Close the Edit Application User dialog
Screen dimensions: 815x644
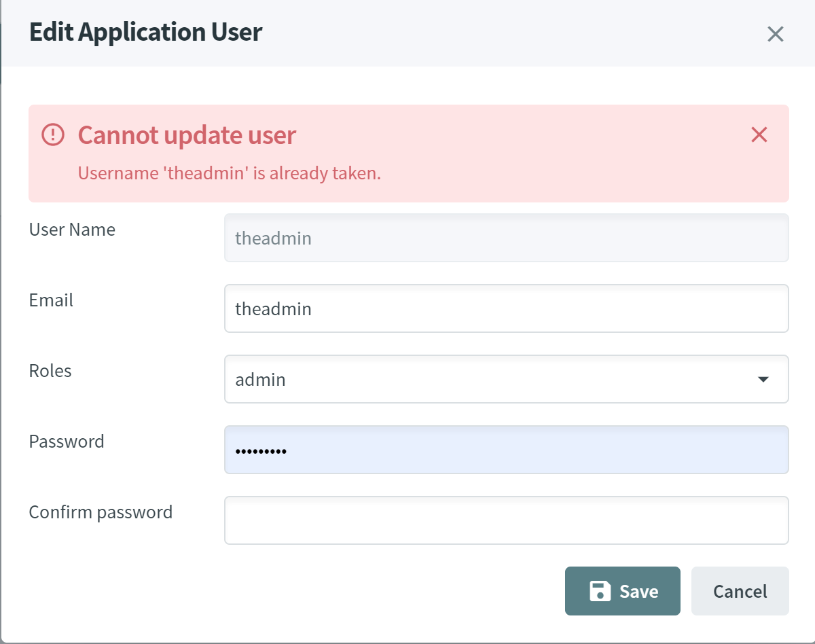[775, 34]
